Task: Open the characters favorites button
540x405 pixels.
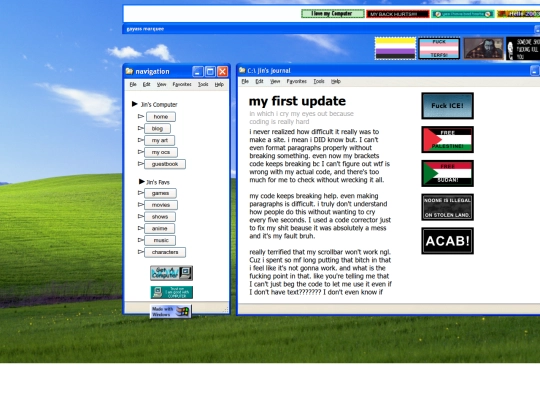Action: pyautogui.click(x=165, y=252)
